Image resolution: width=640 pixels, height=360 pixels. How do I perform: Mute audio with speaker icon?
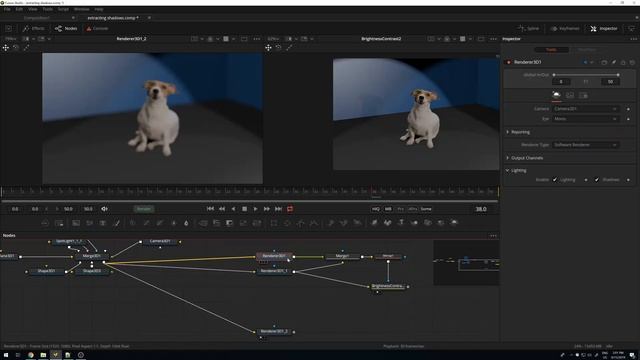(104, 209)
